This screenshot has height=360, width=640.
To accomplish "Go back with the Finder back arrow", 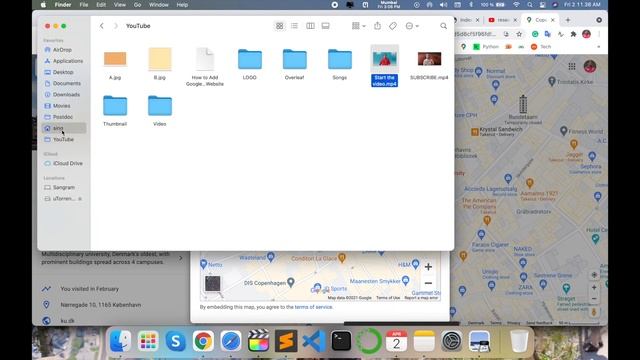I will [x=102, y=26].
